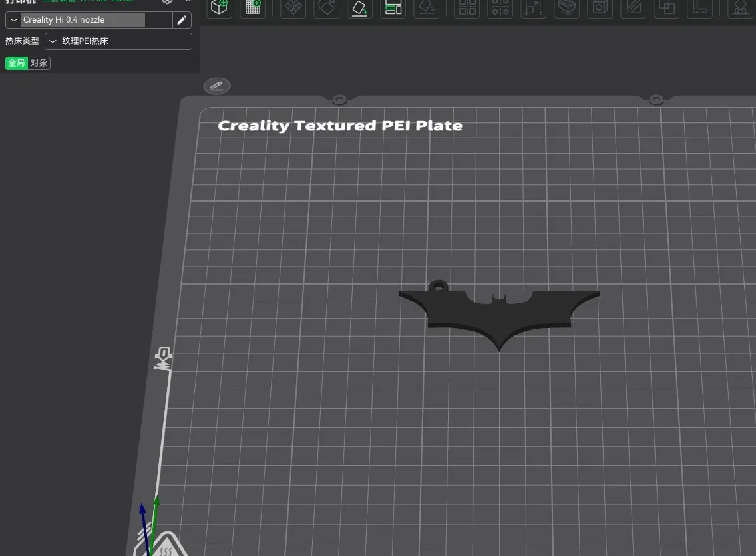The image size is (756, 556).
Task: Activate the white lay-on-face tool icon
Action: [x=359, y=7]
